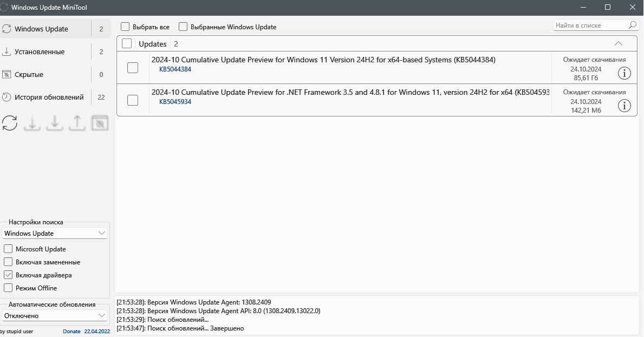Open info icon for the KB5044384 update
This screenshot has width=644, height=337.
point(625,73)
